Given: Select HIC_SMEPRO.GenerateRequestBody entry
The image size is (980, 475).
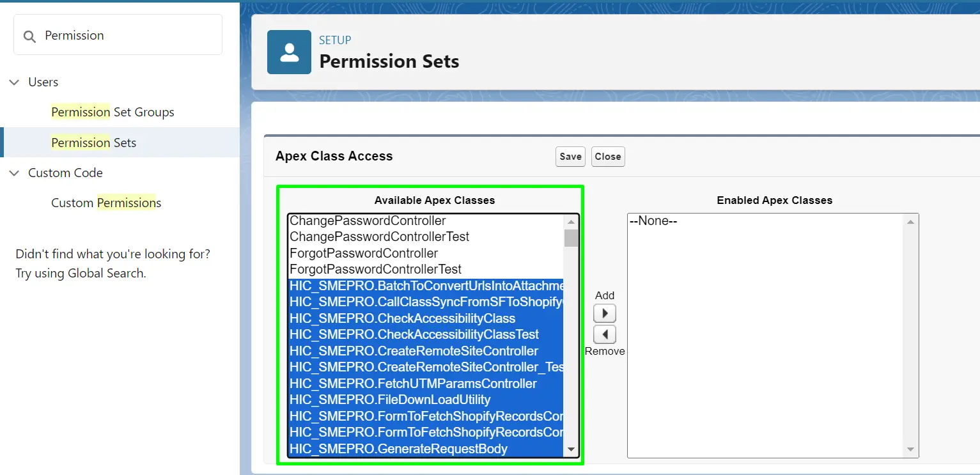Looking at the screenshot, I should pos(426,449).
